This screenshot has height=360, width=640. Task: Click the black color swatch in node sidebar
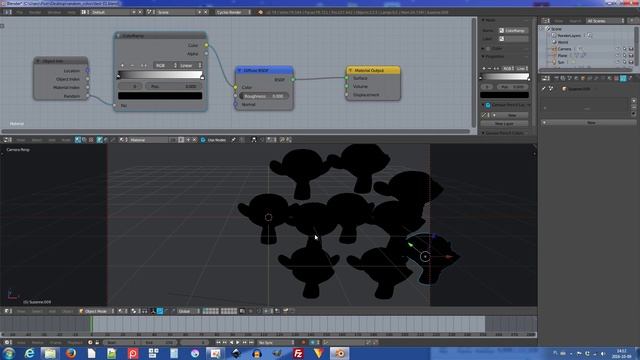click(x=504, y=95)
